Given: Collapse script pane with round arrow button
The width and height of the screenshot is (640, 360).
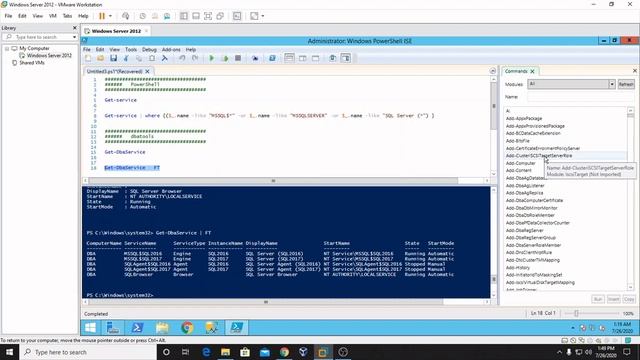Looking at the screenshot, I should click(493, 71).
